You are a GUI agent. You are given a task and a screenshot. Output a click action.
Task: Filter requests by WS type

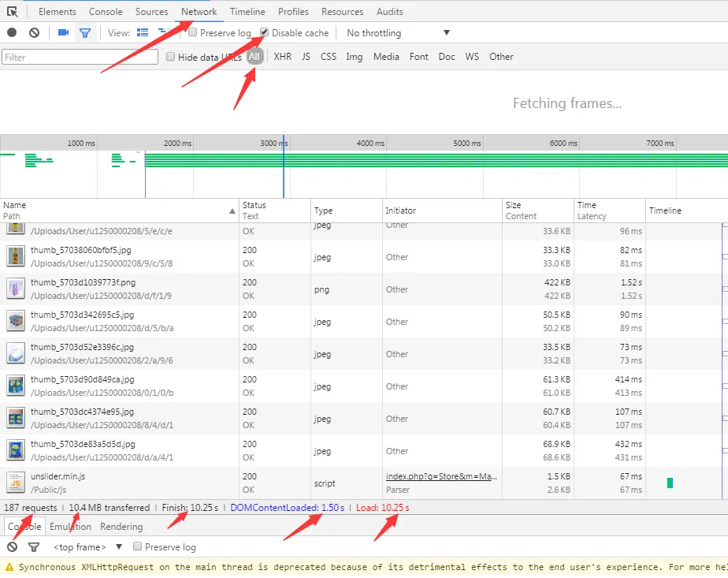coord(472,57)
